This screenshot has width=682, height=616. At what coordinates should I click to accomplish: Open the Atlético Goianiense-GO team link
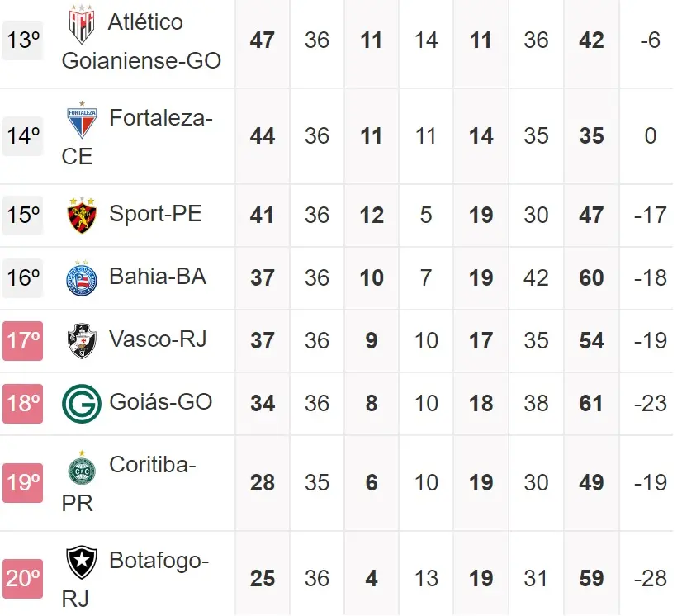coord(141,40)
